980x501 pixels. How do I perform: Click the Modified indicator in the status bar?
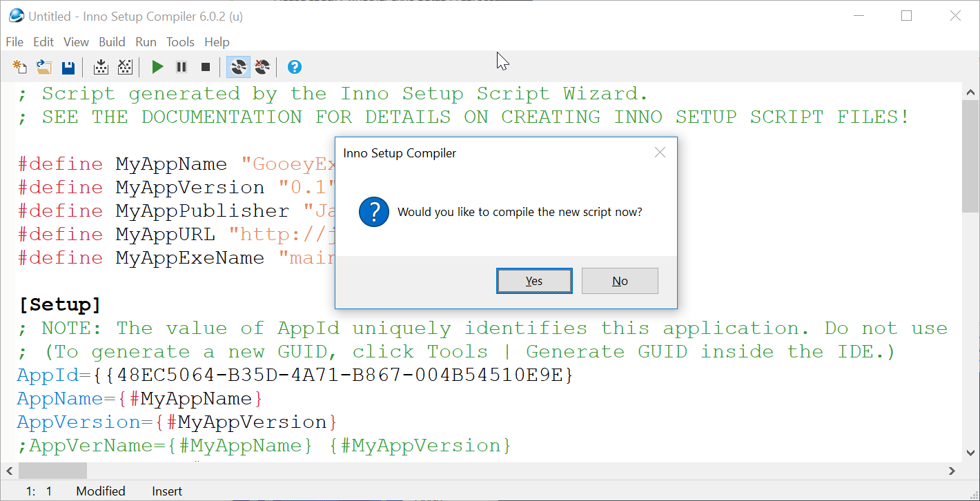(x=101, y=491)
